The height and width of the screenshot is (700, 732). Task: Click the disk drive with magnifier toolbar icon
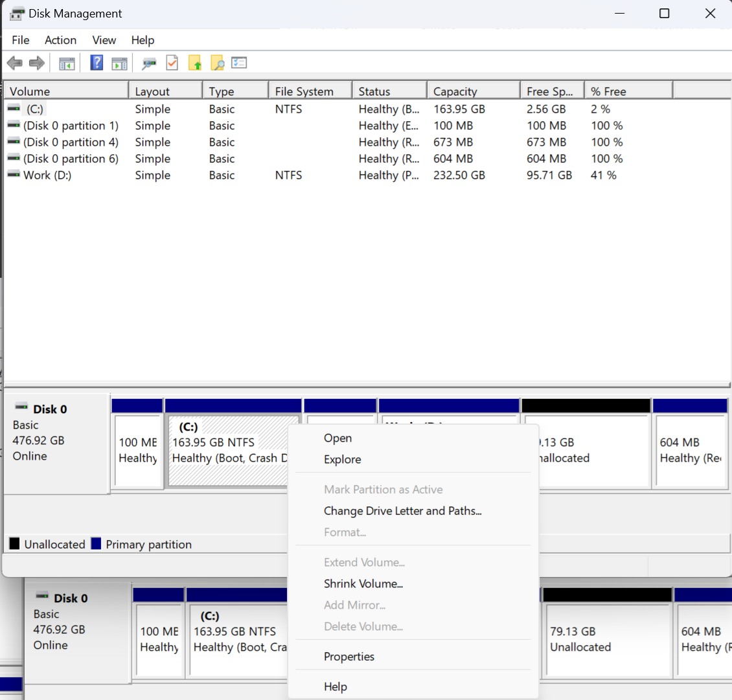(x=149, y=63)
